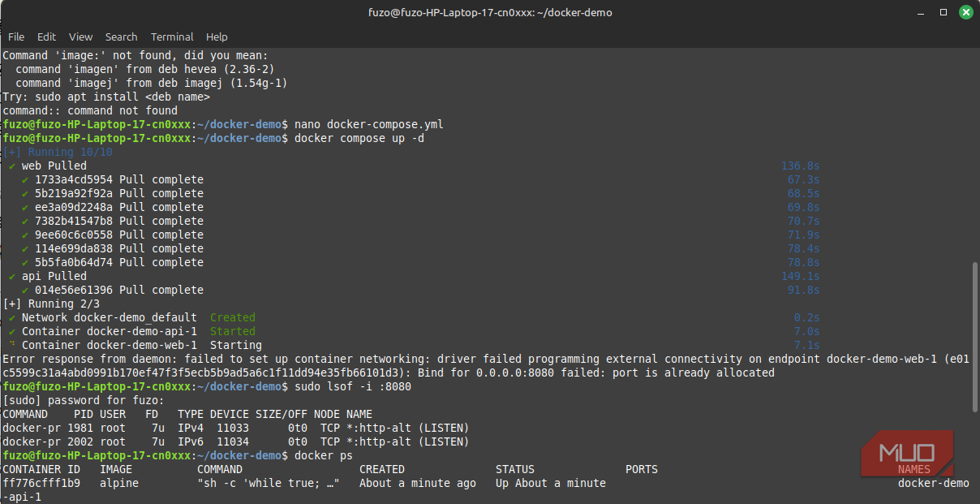Click the 136.8s timing value
The width and height of the screenshot is (980, 504).
(x=801, y=166)
